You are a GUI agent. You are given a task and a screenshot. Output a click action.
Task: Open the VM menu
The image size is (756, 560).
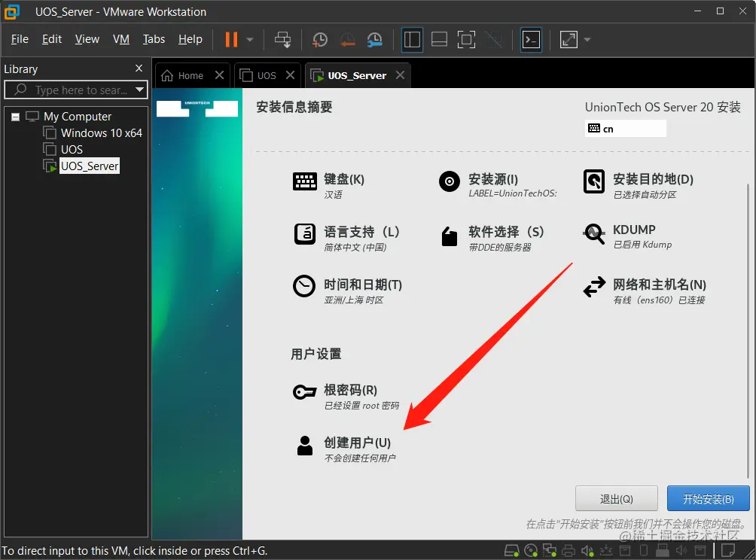[121, 39]
